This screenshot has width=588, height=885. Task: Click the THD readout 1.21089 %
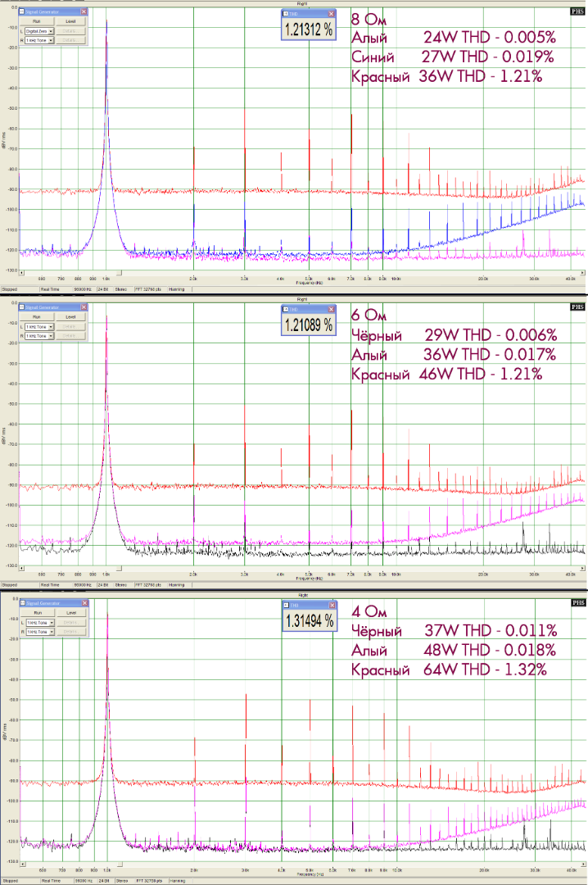[x=309, y=324]
